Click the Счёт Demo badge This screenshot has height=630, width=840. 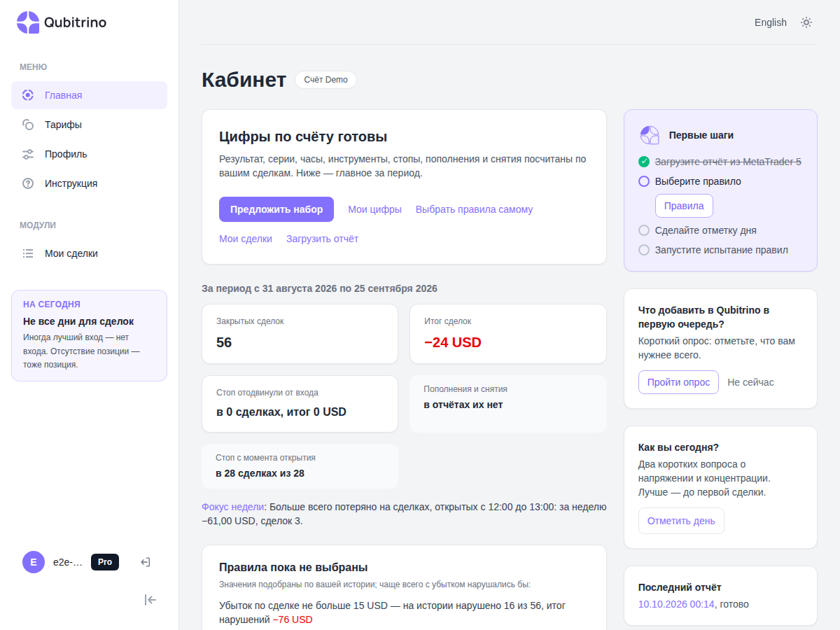325,80
